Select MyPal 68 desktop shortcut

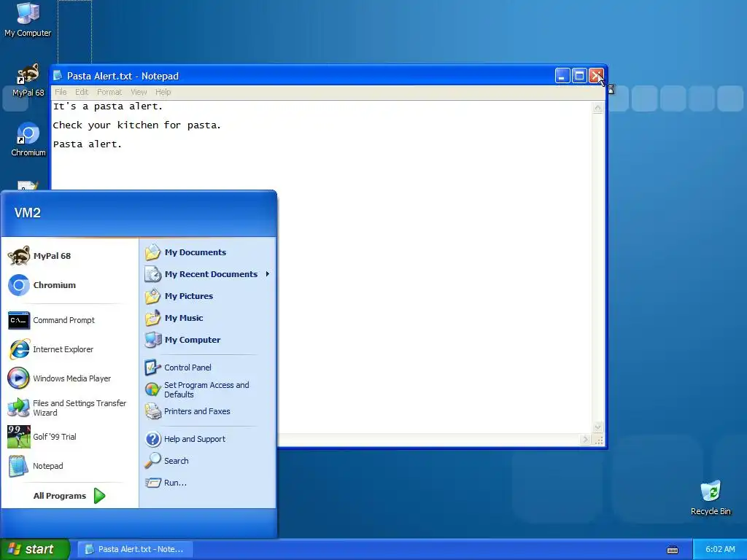click(28, 80)
